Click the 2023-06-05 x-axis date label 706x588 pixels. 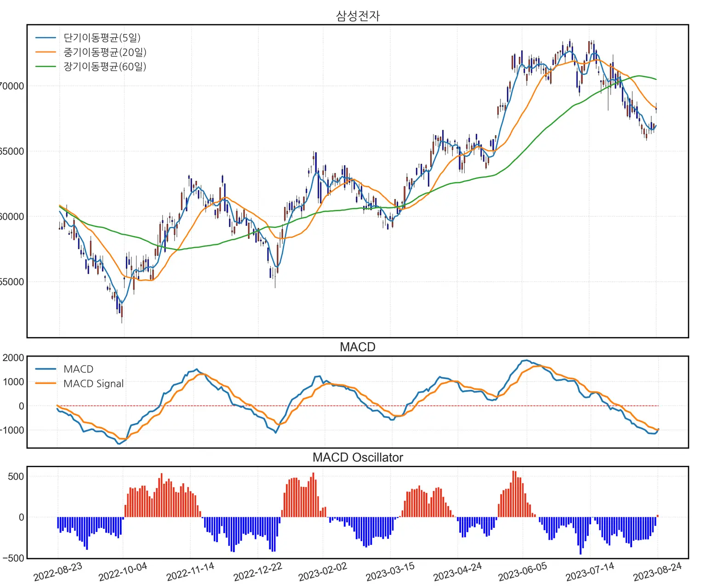coord(523,572)
